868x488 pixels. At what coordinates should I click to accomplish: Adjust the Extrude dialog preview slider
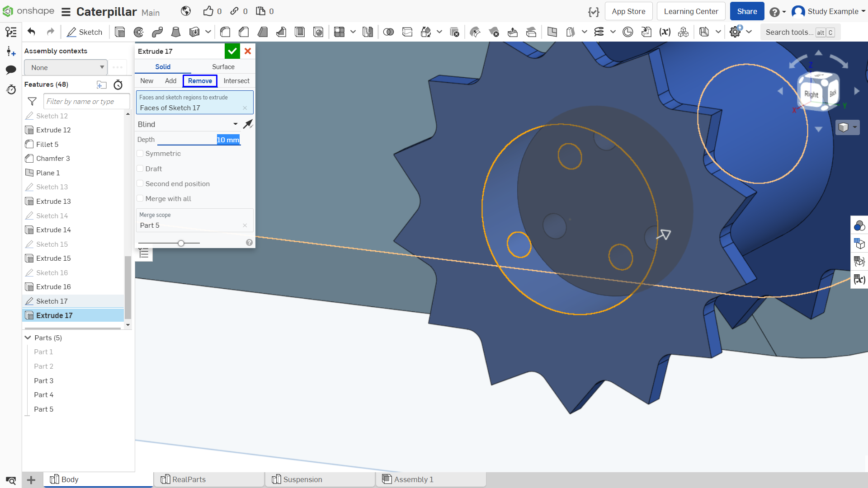pyautogui.click(x=181, y=243)
